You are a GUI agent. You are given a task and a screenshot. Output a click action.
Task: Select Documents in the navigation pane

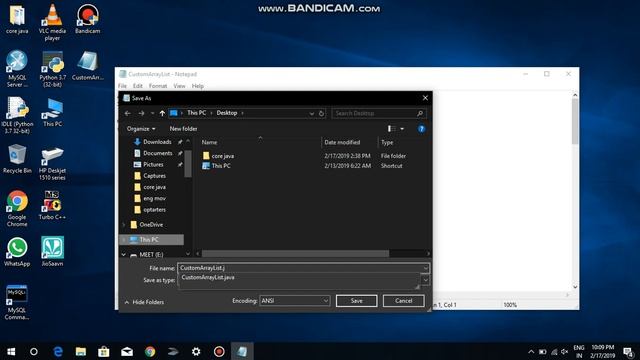click(158, 153)
